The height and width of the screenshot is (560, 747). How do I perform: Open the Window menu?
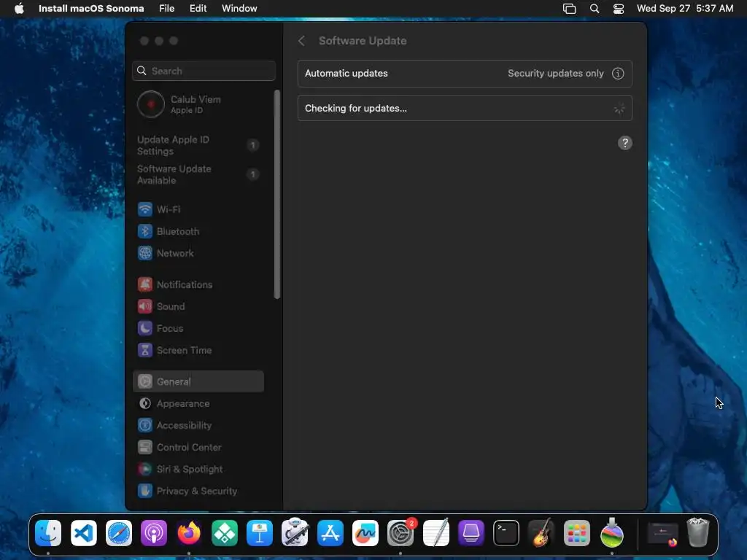[x=239, y=9]
